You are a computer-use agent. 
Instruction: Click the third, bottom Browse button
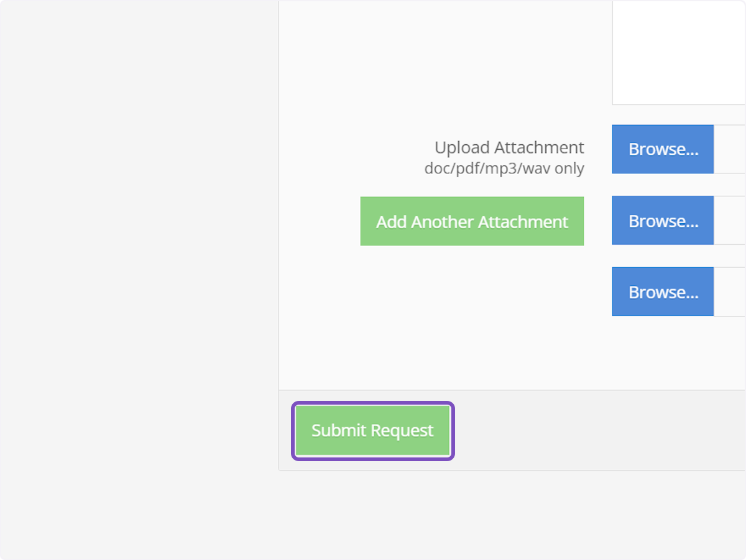663,291
